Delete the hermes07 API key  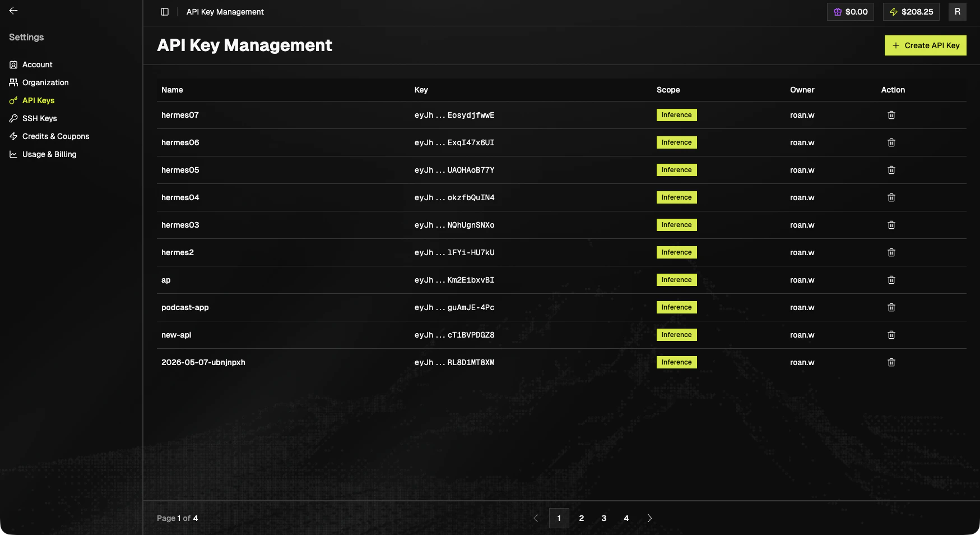(x=891, y=115)
